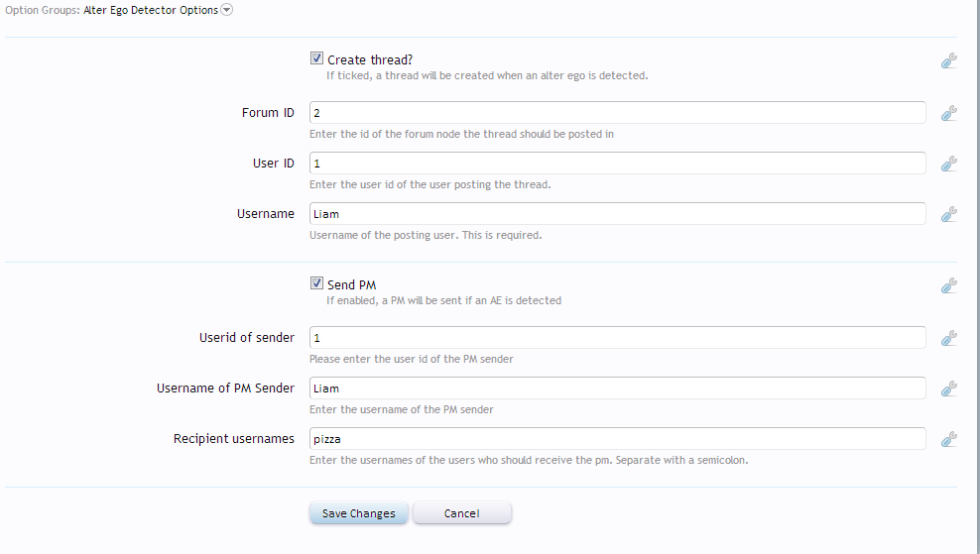The width and height of the screenshot is (980, 554).
Task: Click the Alter Ego Detector Options group title
Action: pyautogui.click(x=150, y=11)
